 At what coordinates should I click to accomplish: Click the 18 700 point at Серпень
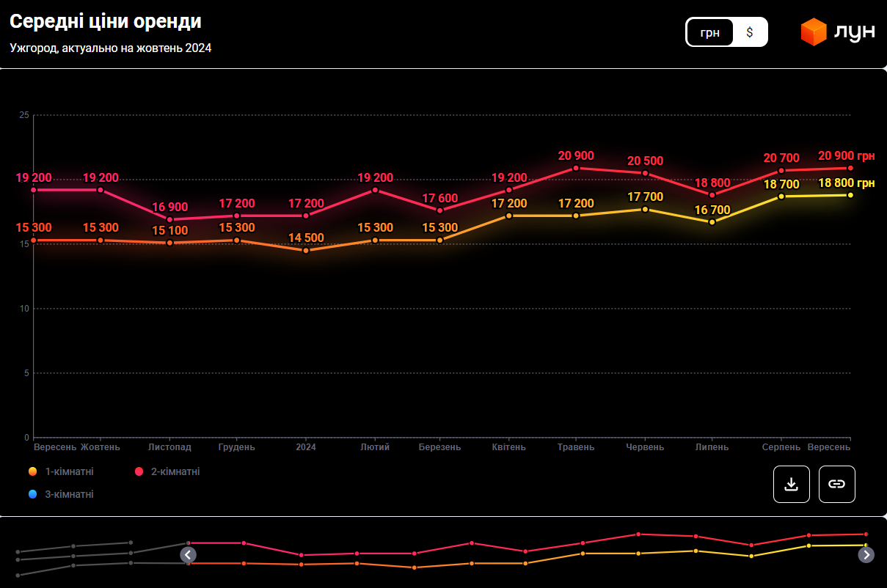(x=781, y=196)
